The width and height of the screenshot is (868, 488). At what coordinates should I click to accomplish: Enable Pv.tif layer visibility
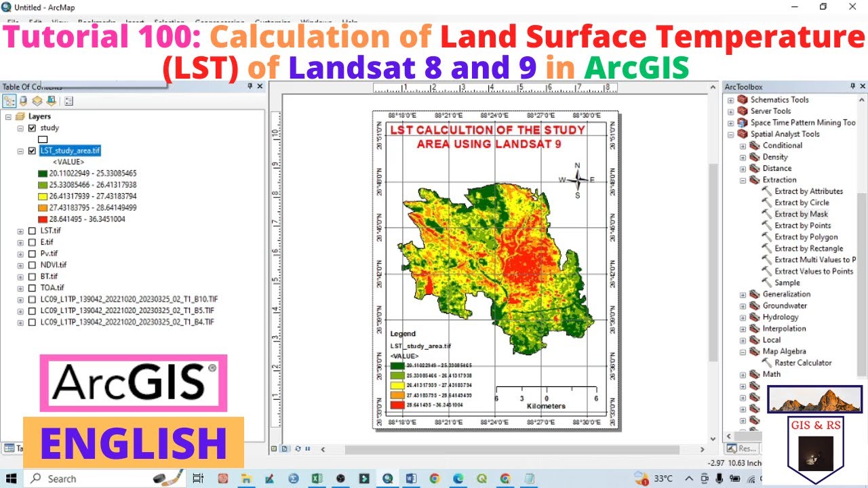coord(32,254)
